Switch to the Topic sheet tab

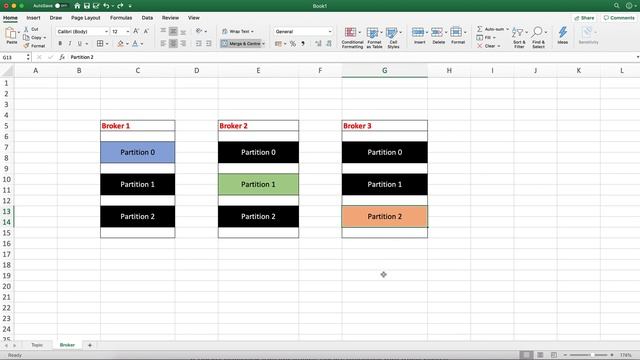coord(37,345)
